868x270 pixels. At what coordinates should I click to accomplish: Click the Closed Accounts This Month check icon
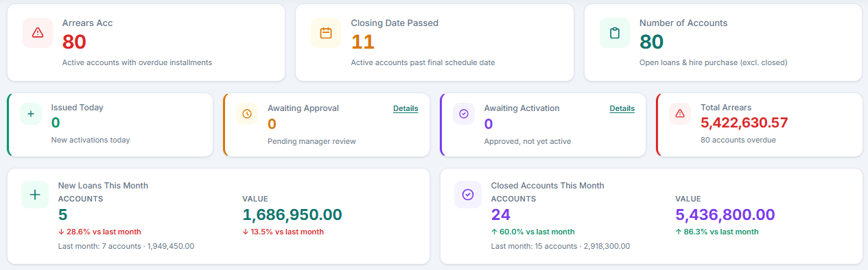coord(468,195)
